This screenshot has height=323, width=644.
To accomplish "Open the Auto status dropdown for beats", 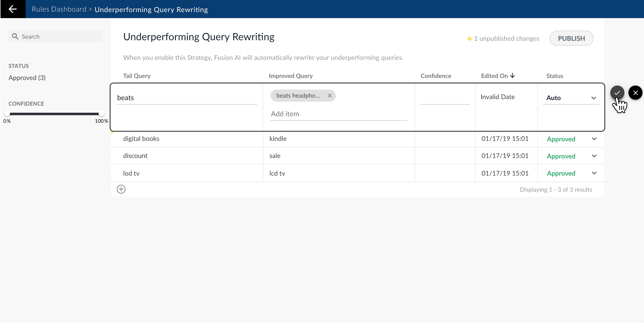I will 594,98.
